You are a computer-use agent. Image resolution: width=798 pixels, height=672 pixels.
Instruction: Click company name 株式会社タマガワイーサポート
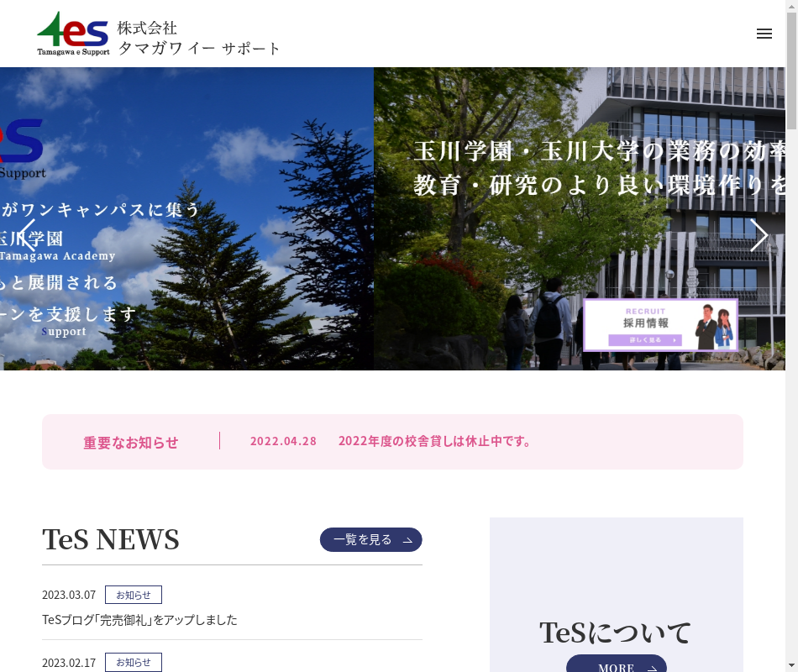(199, 39)
